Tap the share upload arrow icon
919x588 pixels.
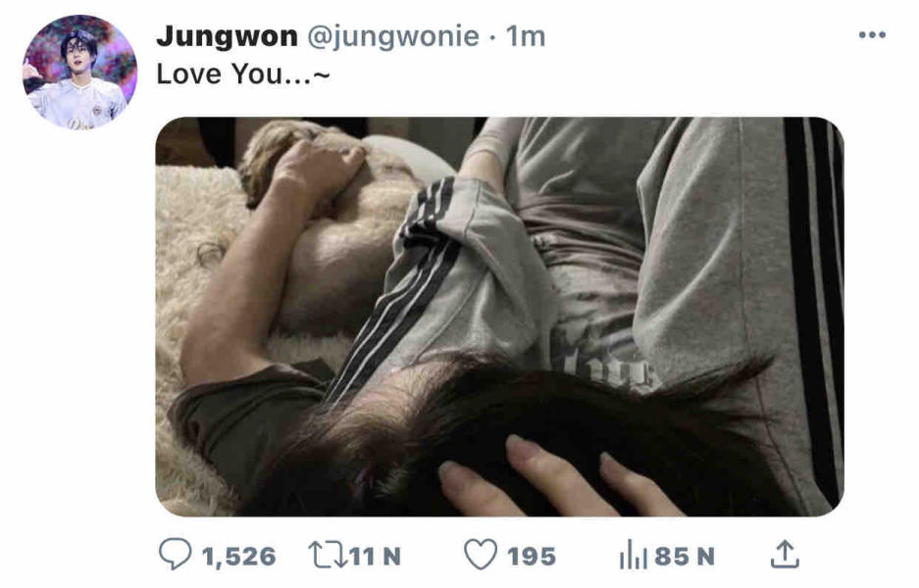785,555
